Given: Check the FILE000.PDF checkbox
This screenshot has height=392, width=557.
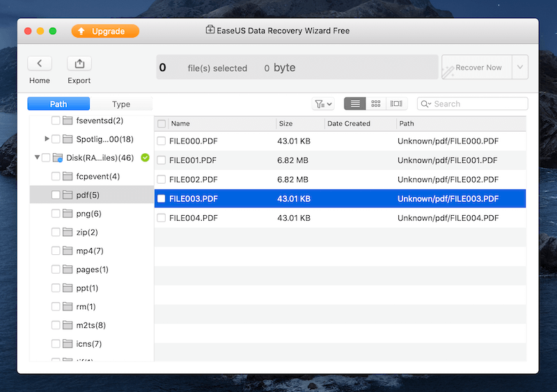Looking at the screenshot, I should [x=162, y=141].
